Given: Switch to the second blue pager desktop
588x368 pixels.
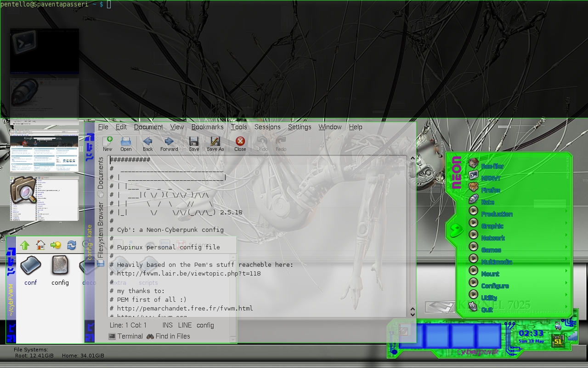Looking at the screenshot, I should (x=437, y=336).
